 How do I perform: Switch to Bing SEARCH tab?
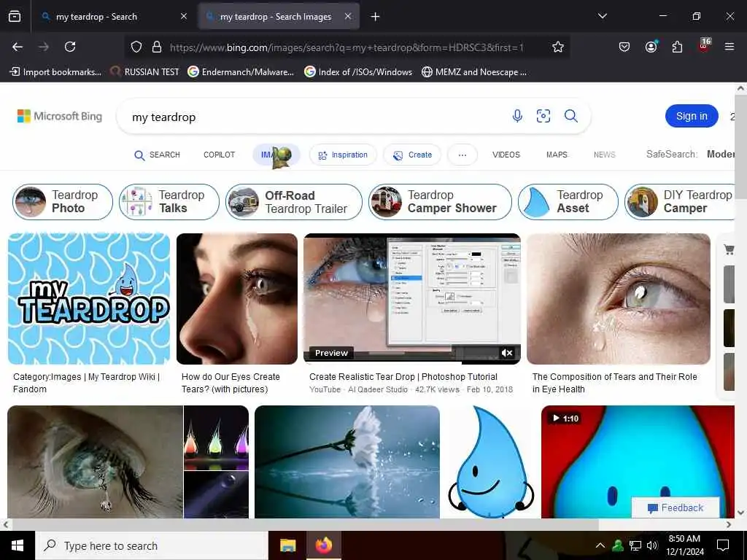[158, 155]
